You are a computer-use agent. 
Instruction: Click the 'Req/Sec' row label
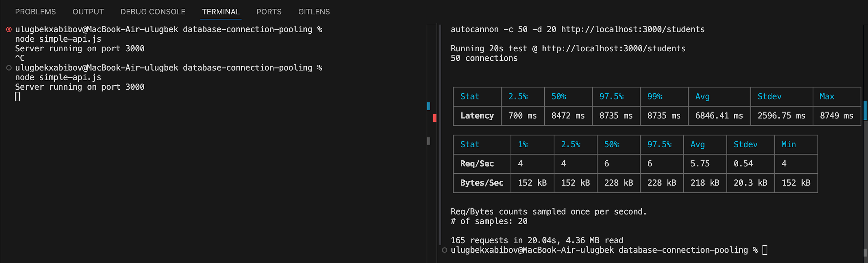click(x=477, y=164)
